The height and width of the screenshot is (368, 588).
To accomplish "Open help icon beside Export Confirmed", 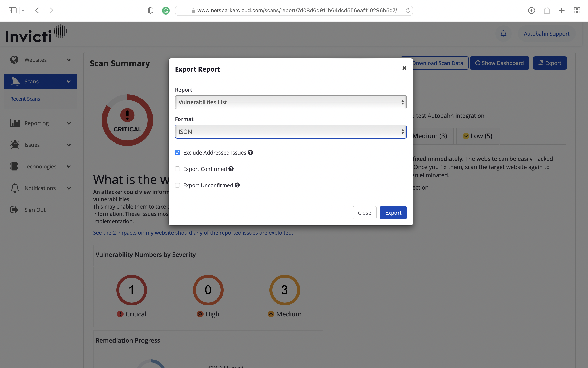I will [x=231, y=169].
